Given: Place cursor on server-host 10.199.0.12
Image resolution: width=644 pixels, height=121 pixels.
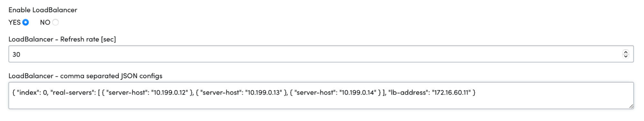Looking at the screenshot, I should pos(169,93).
